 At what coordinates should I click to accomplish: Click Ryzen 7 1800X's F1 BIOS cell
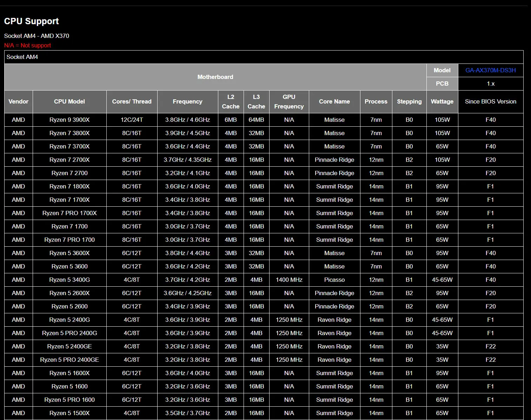(491, 186)
